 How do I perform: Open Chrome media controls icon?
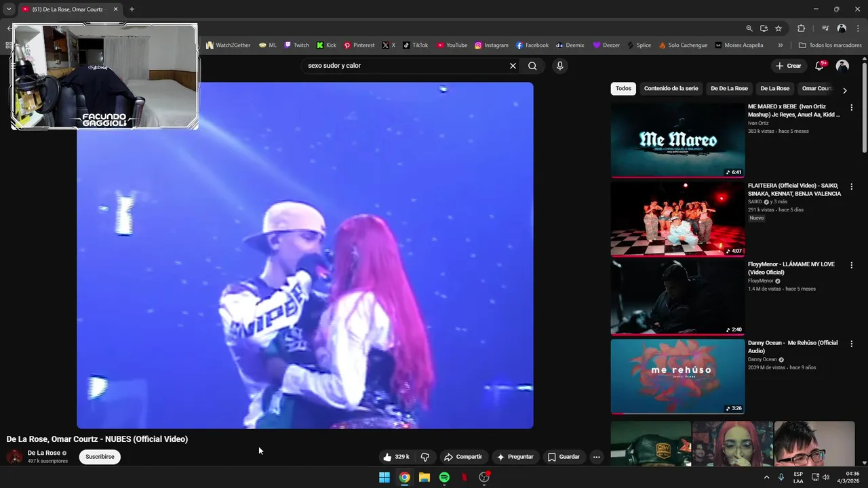coord(825,28)
